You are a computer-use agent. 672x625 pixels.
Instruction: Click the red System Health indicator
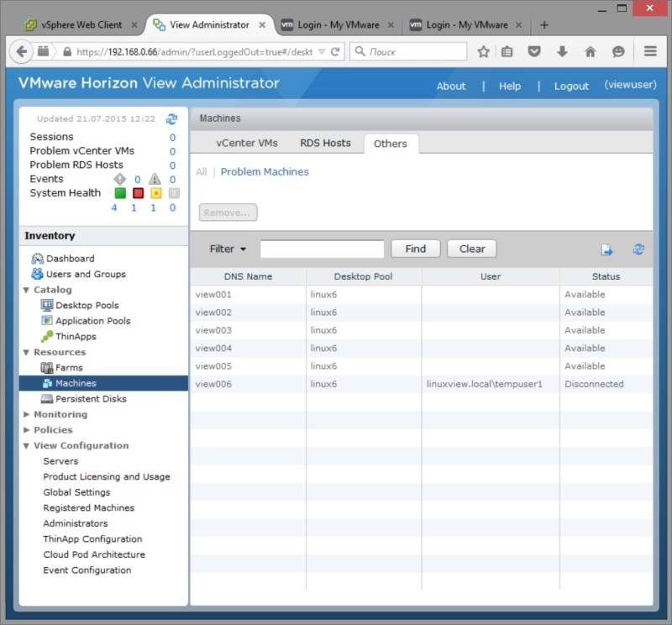(x=138, y=193)
